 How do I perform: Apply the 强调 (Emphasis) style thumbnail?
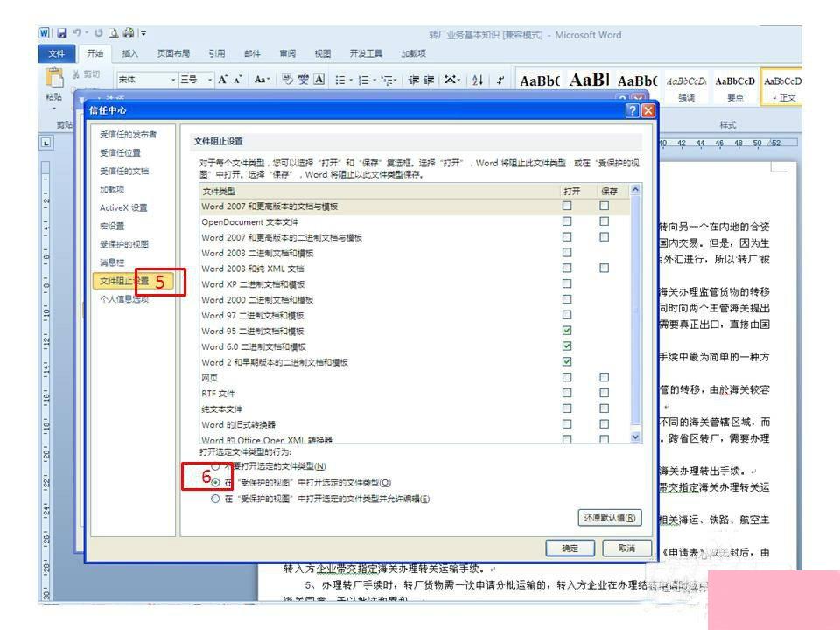687,87
